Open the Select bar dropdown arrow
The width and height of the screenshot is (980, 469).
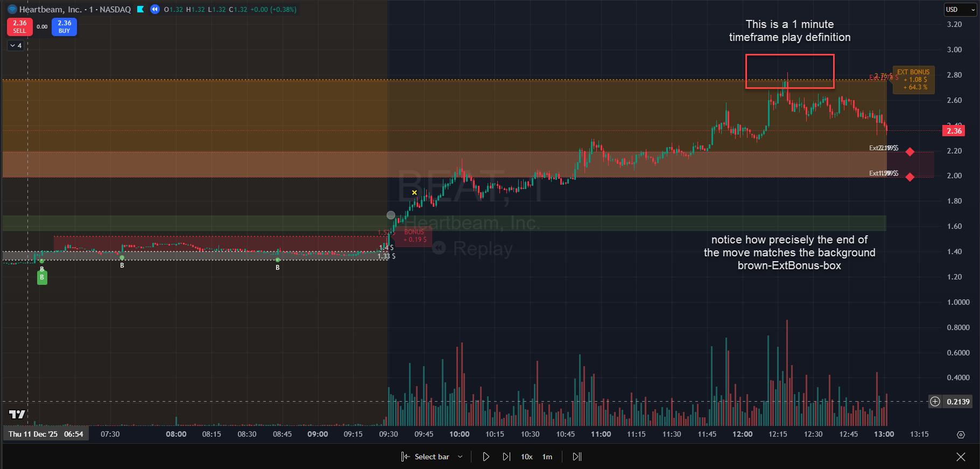pyautogui.click(x=460, y=457)
